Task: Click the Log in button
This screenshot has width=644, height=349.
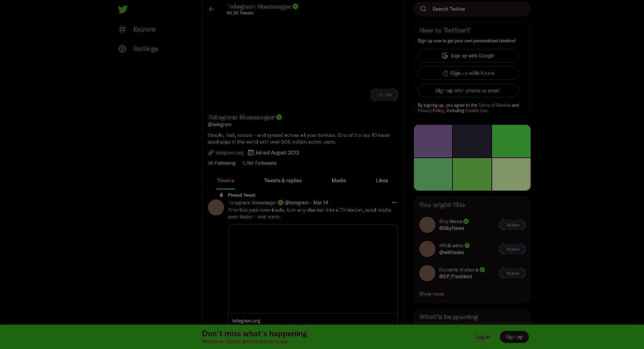Action: 483,337
